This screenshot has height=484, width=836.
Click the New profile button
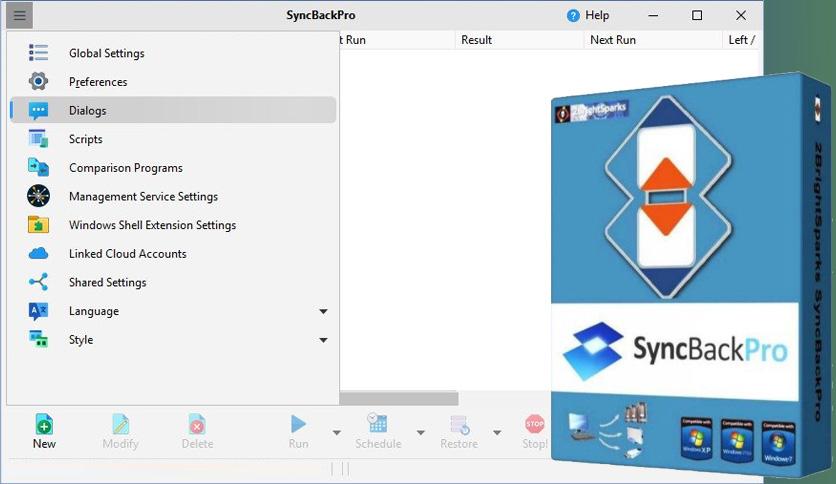coord(44,431)
